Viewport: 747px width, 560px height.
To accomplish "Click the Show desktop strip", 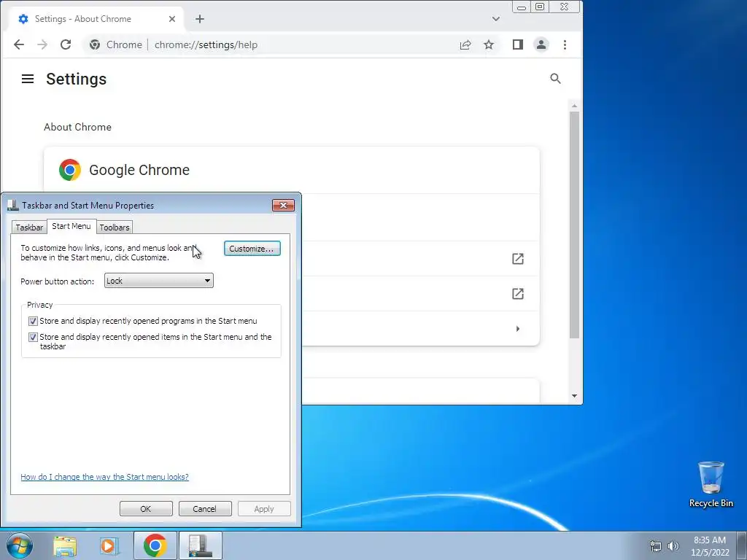I will coord(742,545).
